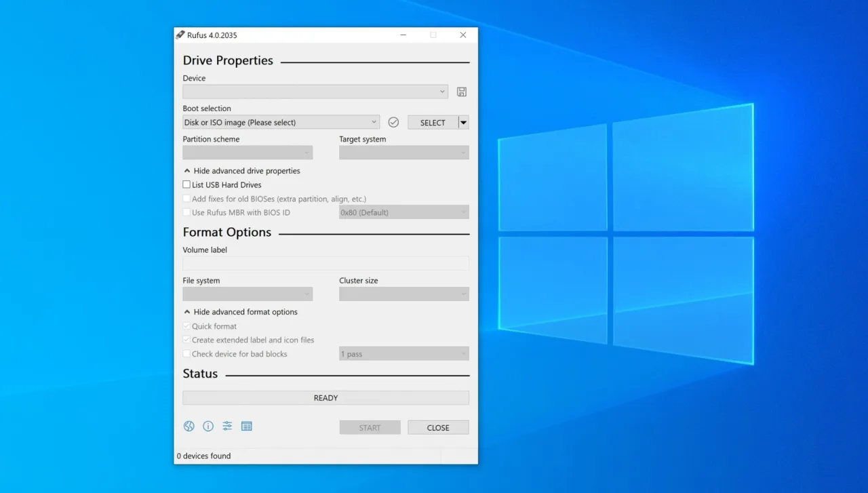Viewport: 868px width, 493px height.
Task: Check Add fixes for old BIOSes
Action: coord(186,198)
